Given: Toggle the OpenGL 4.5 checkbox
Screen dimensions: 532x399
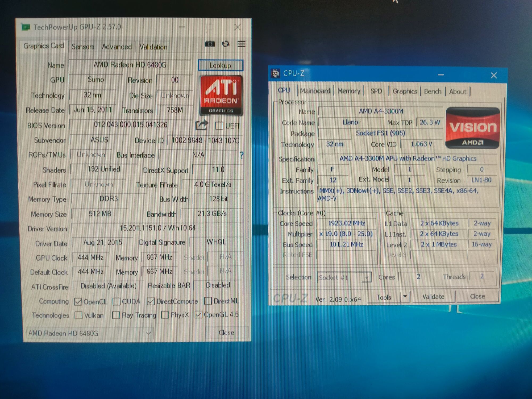Looking at the screenshot, I should pos(198,314).
